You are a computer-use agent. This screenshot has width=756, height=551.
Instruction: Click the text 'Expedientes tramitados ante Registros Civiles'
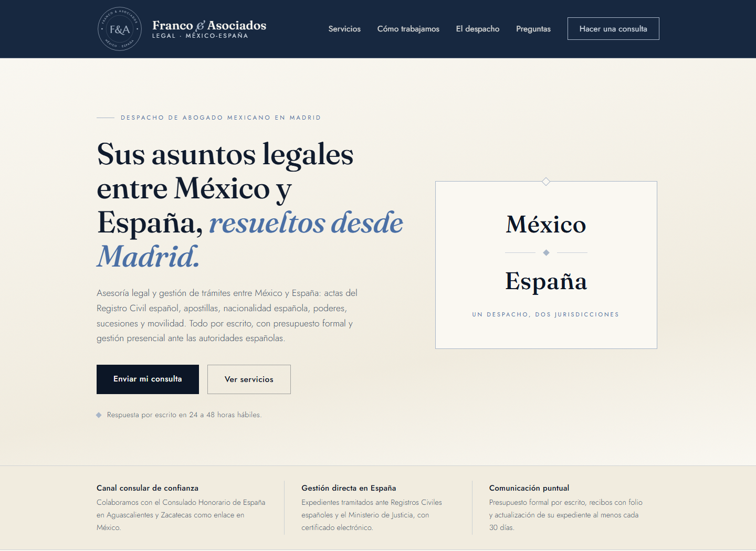coord(372,515)
